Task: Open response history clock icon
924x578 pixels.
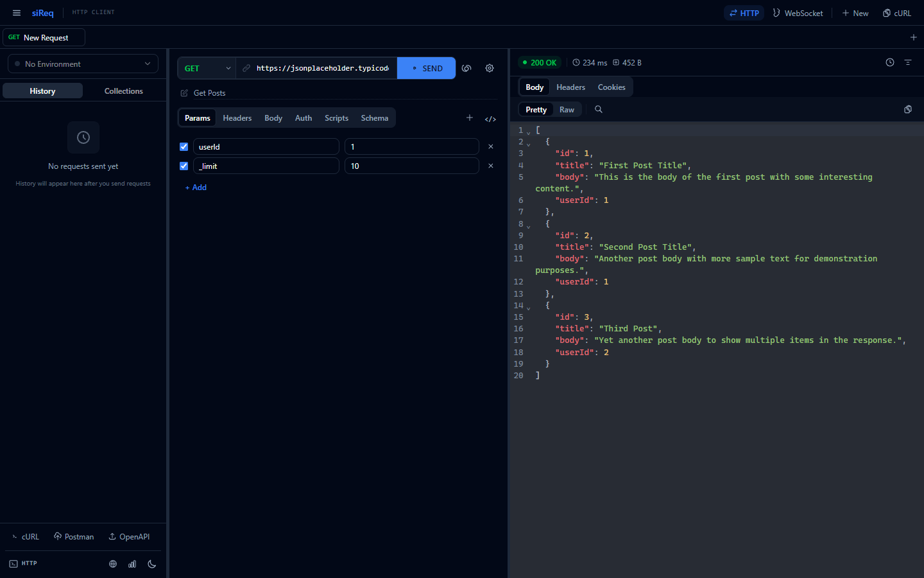Action: click(x=890, y=62)
